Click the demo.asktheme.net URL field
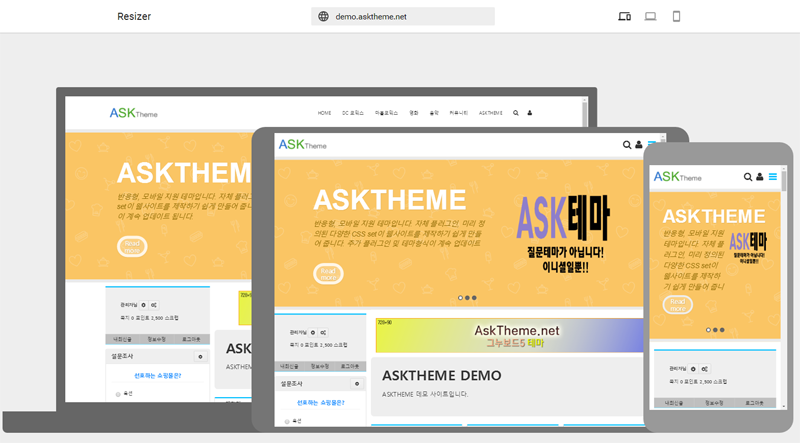 (x=403, y=16)
